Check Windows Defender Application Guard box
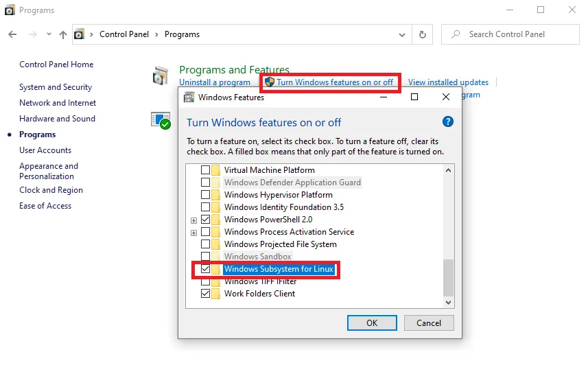588x374 pixels. (205, 183)
